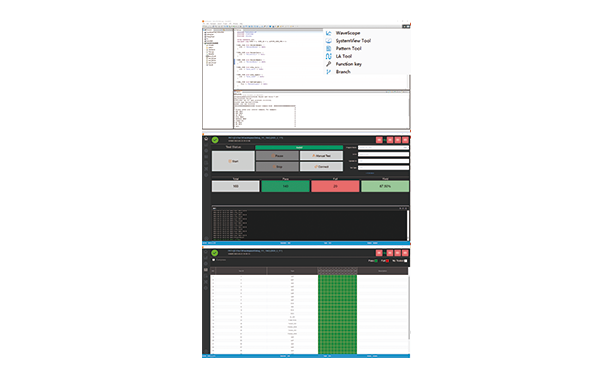Click the green checkmark icon in results panel
This screenshot has height=380, width=600.
pos(215,253)
